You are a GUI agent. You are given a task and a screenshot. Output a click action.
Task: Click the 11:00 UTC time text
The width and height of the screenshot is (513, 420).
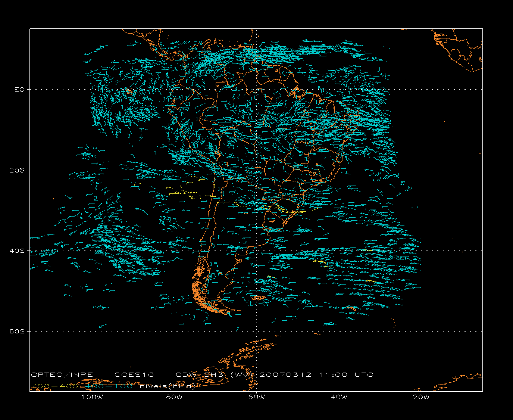[x=346, y=375]
